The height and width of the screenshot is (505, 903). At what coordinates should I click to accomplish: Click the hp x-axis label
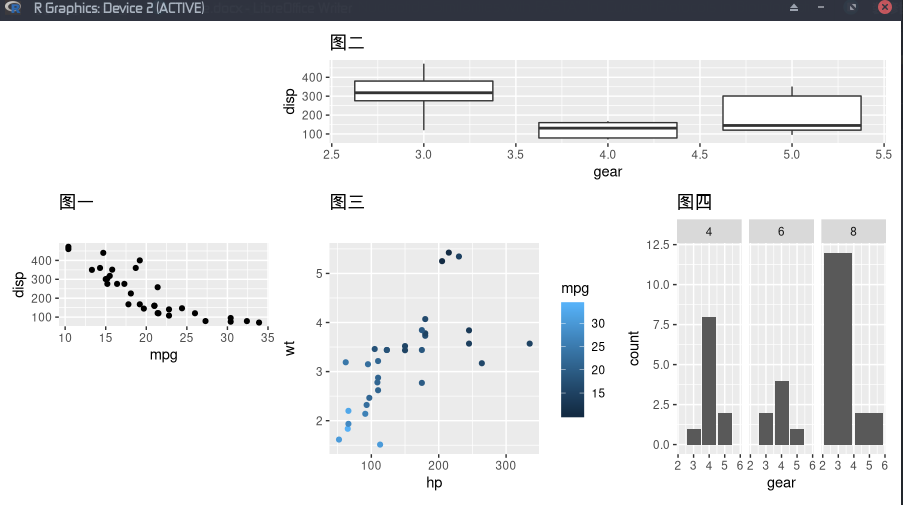click(434, 483)
